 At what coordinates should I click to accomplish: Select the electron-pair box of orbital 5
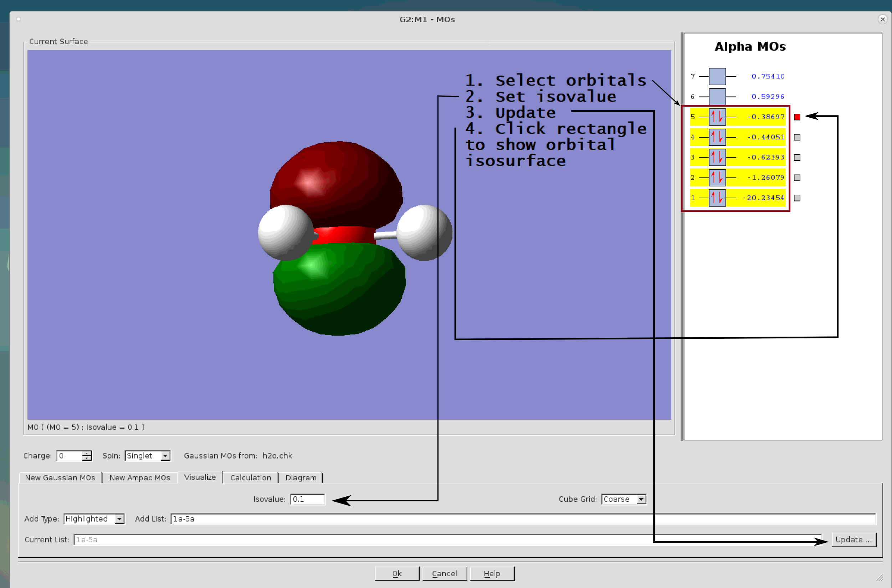717,117
